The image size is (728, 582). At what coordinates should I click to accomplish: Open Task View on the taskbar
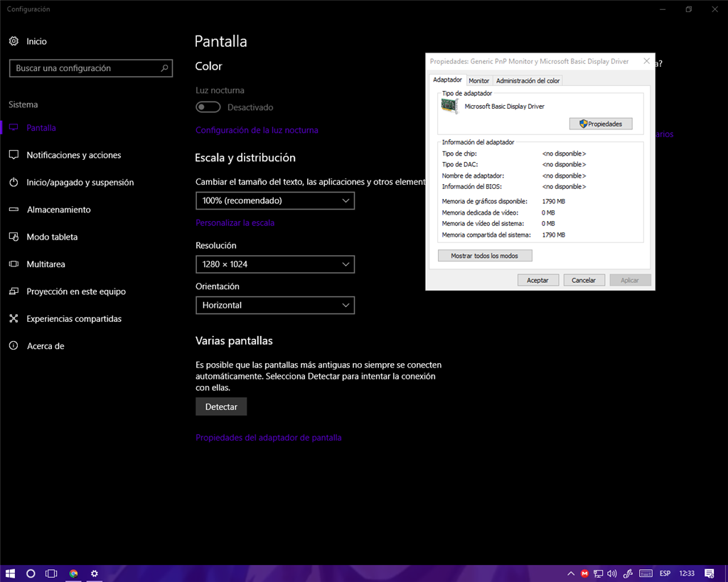51,573
